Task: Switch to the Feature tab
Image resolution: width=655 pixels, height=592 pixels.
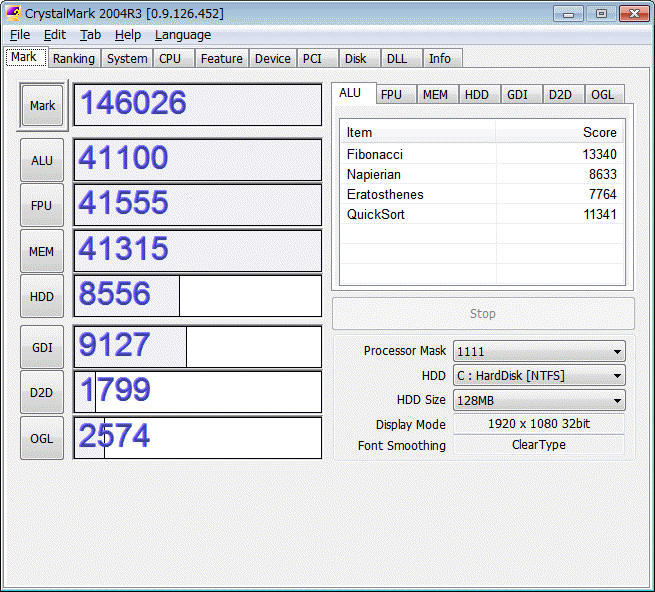Action: click(221, 58)
